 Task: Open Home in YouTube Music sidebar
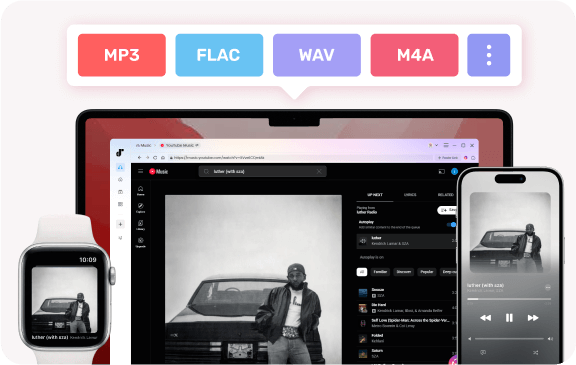140,191
